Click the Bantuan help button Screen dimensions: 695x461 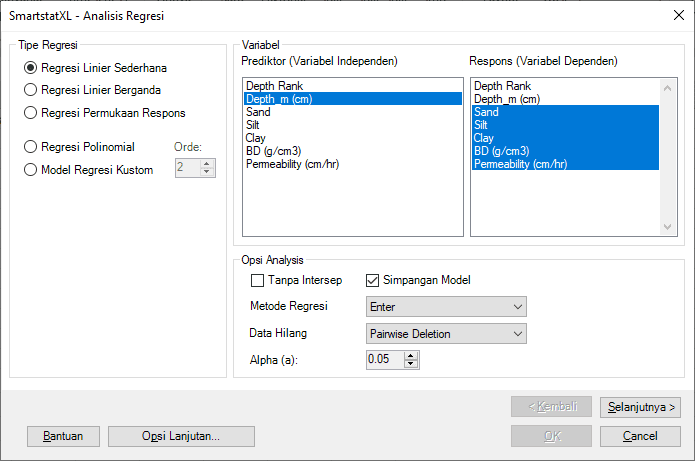[x=63, y=436]
